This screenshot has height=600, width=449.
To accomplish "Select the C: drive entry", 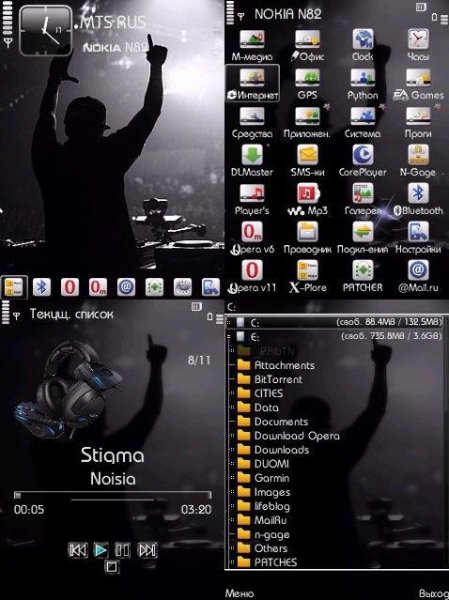I will click(x=334, y=322).
